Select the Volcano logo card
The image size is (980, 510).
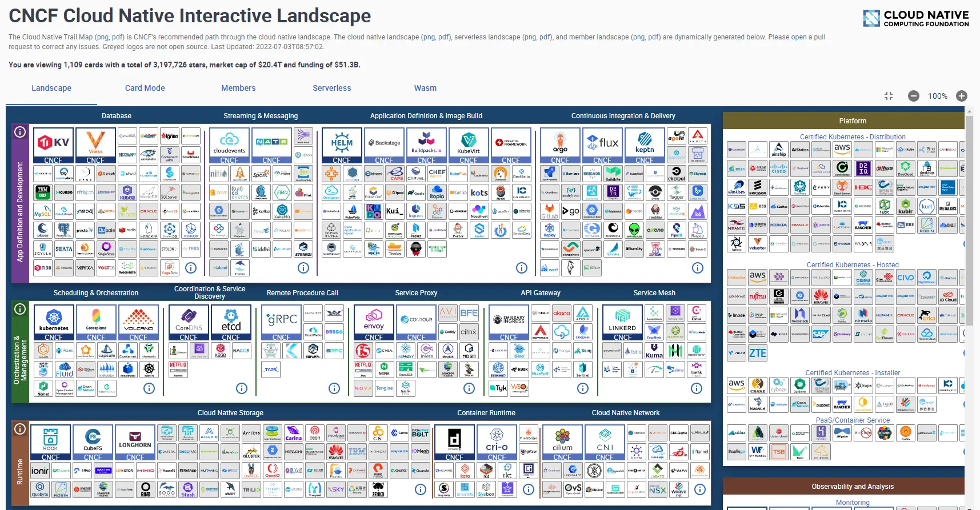tap(138, 323)
